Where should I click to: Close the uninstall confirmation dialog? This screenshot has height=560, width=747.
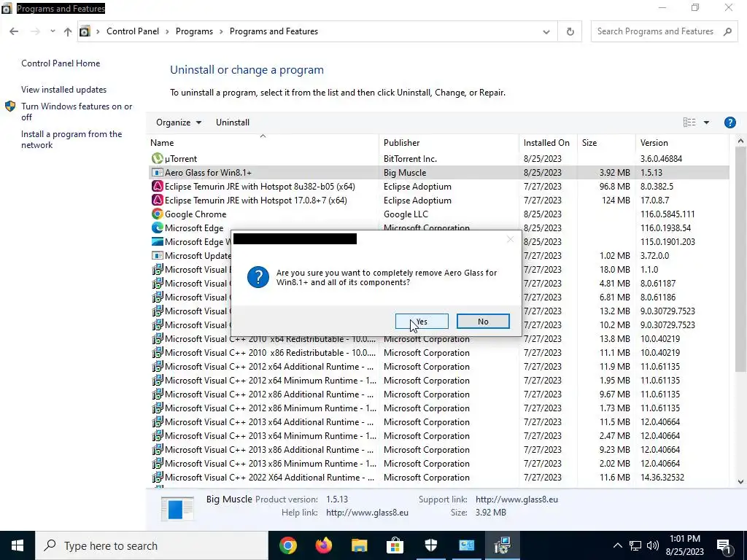pos(510,239)
